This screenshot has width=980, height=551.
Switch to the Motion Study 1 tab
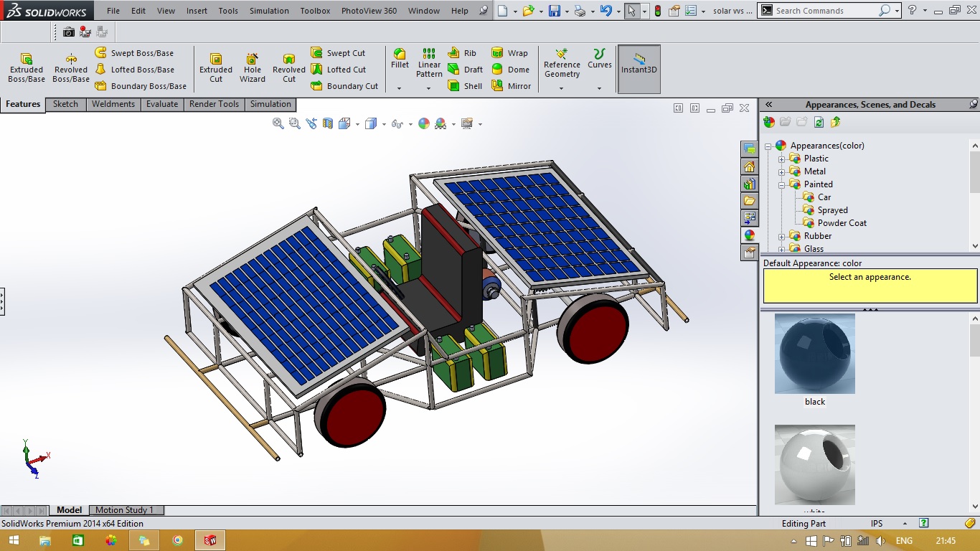[x=125, y=510]
